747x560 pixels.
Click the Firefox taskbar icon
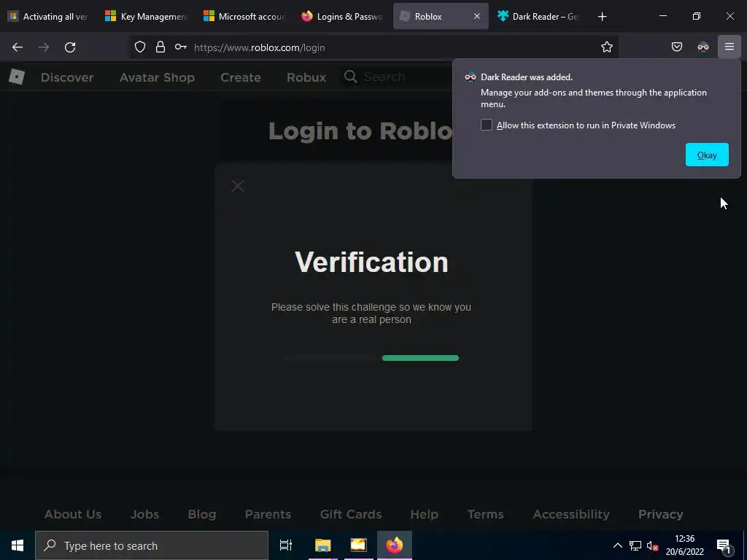click(x=395, y=545)
